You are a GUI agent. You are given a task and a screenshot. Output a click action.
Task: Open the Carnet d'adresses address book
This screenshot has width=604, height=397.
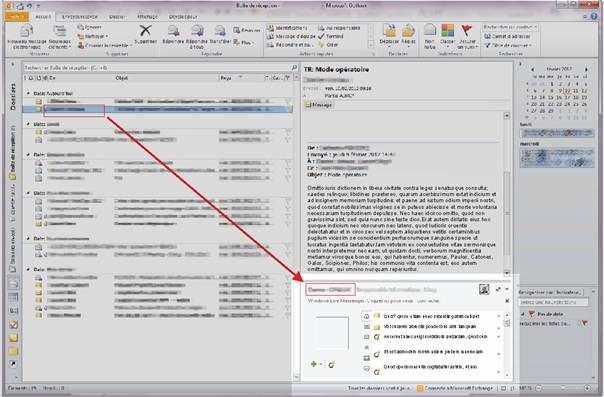507,36
